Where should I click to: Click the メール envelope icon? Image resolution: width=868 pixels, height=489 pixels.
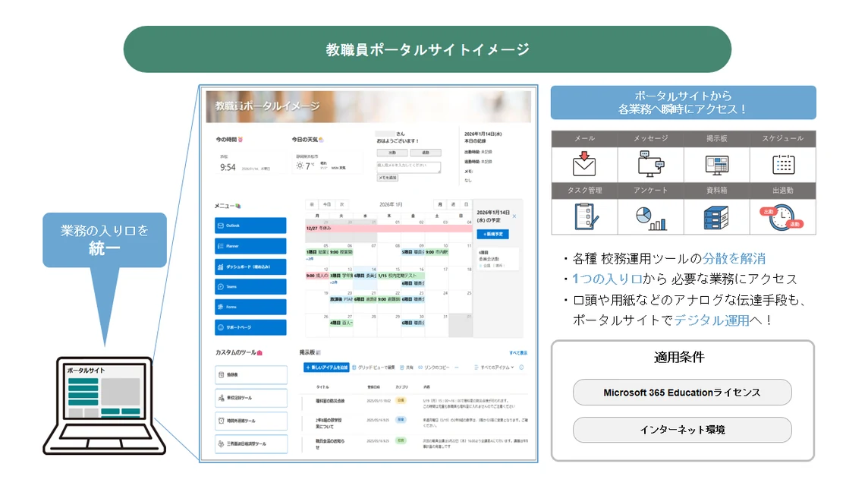[584, 165]
